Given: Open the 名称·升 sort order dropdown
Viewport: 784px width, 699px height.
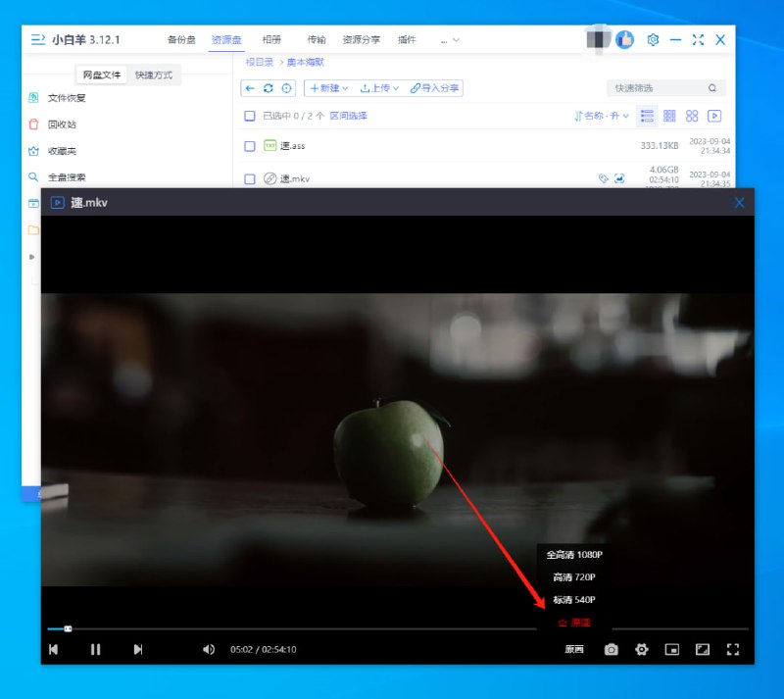Looking at the screenshot, I should [603, 116].
